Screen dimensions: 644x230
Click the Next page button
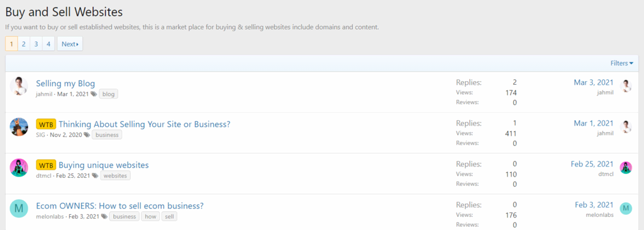[x=70, y=44]
